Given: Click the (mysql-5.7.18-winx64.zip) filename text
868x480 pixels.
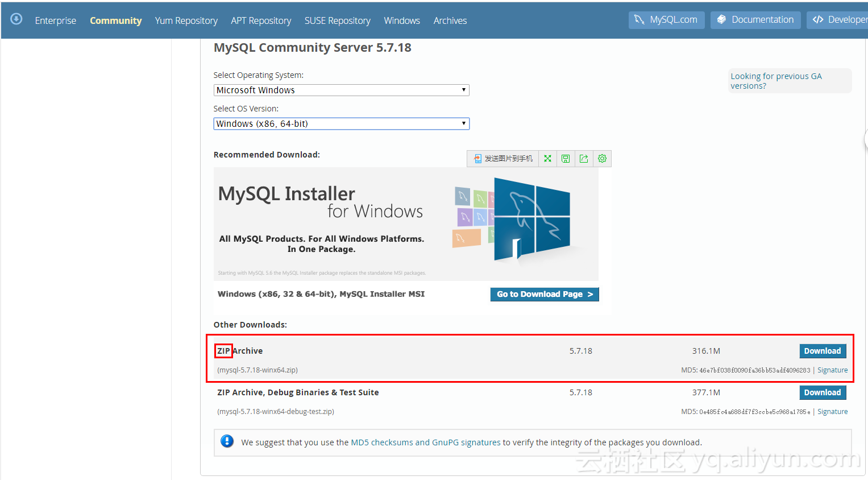Looking at the screenshot, I should [x=258, y=370].
